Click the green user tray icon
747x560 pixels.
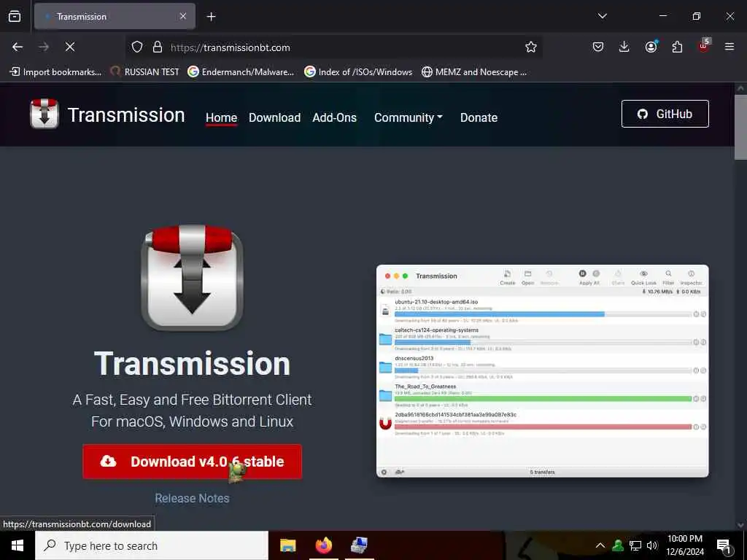pyautogui.click(x=618, y=545)
